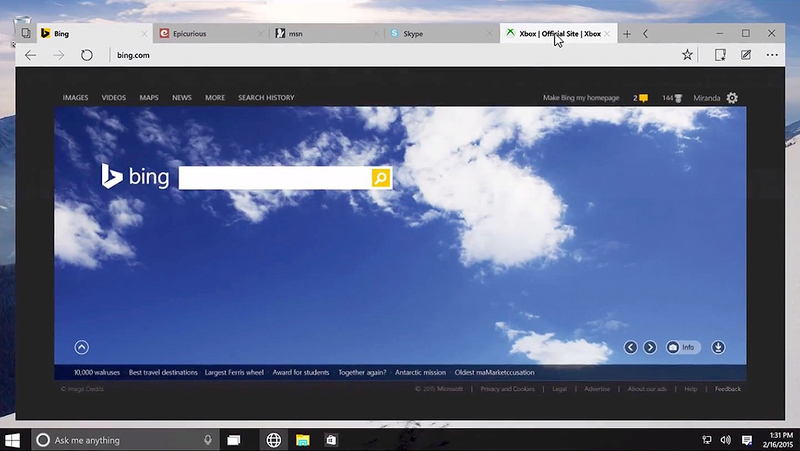Open the Windows Start menu
Screen dimensions: 800x451
click(12, 440)
